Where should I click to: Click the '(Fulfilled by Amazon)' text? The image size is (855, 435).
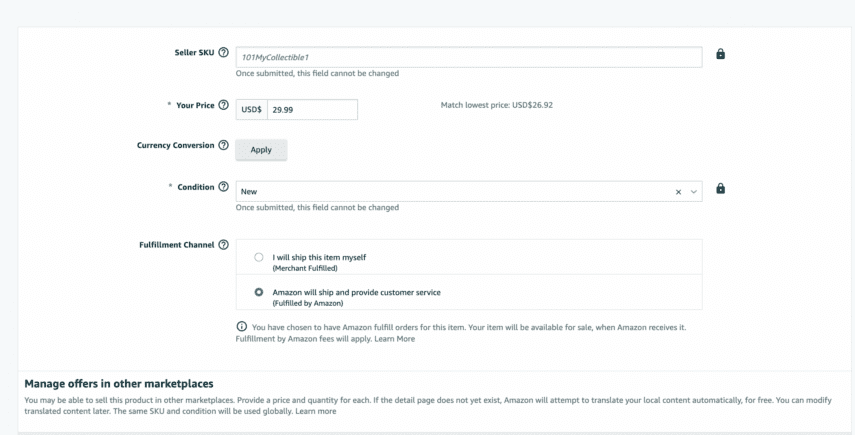tap(308, 303)
